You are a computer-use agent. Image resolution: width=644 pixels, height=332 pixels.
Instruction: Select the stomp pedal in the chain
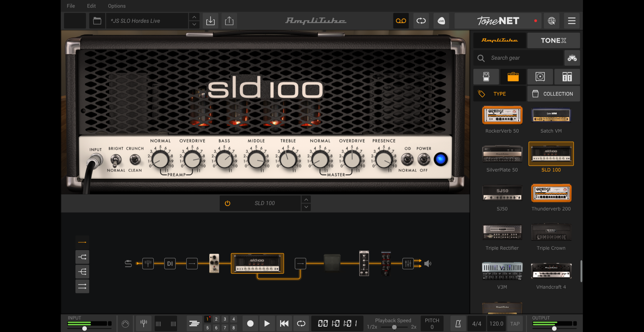214,264
